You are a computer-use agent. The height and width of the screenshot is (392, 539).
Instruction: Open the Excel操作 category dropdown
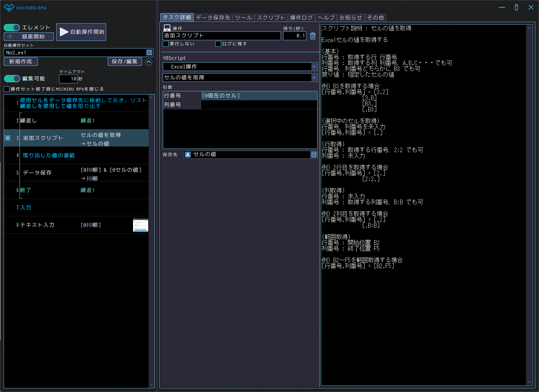click(x=314, y=67)
